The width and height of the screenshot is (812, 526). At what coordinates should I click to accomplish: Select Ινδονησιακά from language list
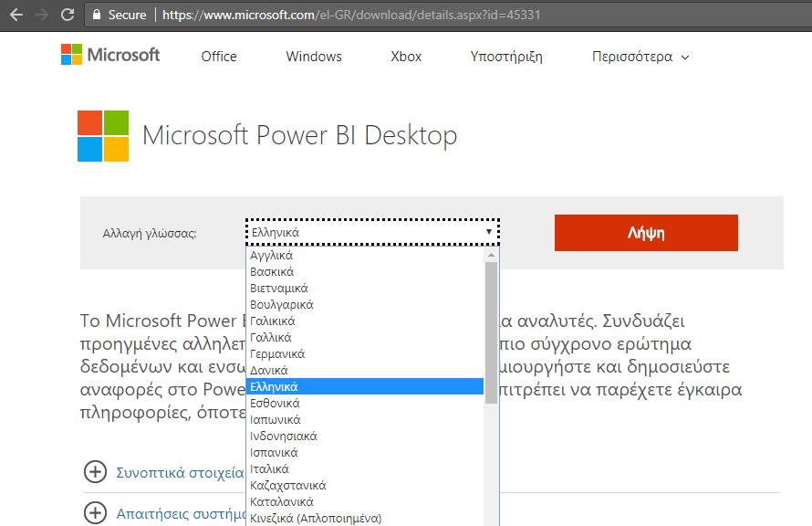[x=365, y=436]
